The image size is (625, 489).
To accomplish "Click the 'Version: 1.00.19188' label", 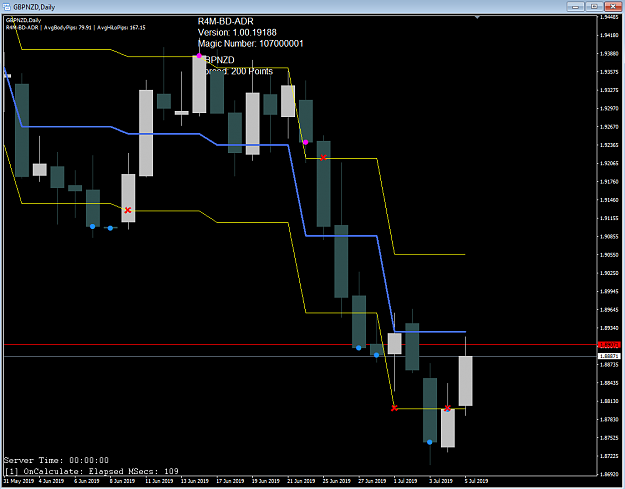I will pyautogui.click(x=237, y=33).
